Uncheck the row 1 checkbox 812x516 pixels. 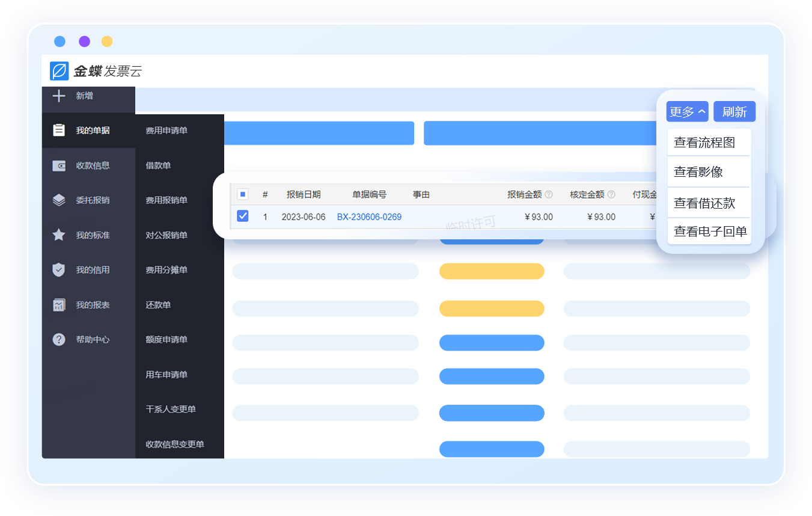tap(243, 217)
